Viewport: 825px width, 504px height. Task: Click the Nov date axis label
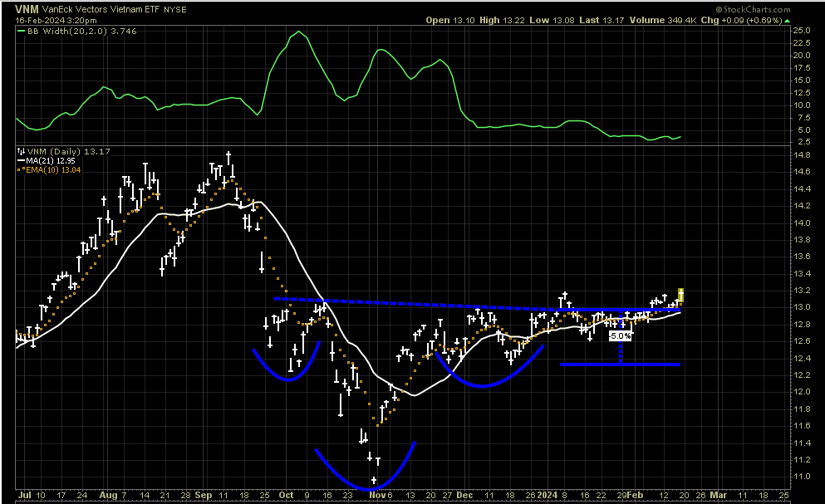(377, 495)
